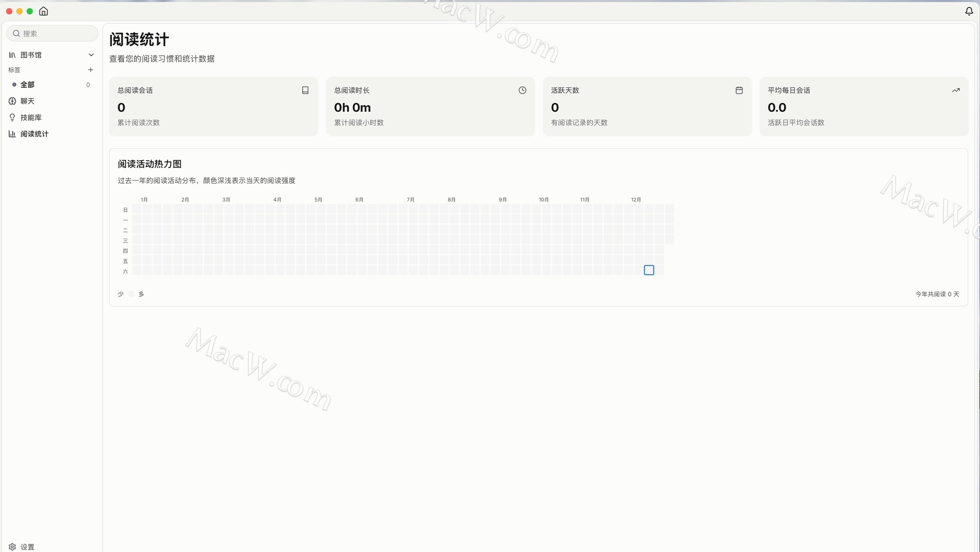Click the chat icon beside 聊天
This screenshot has width=980, height=552.
coord(12,101)
